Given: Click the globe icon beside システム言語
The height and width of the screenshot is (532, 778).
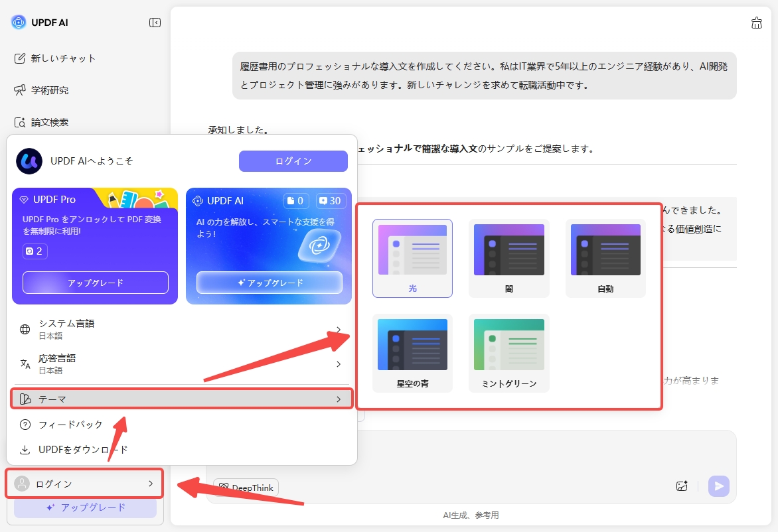Looking at the screenshot, I should pyautogui.click(x=25, y=329).
